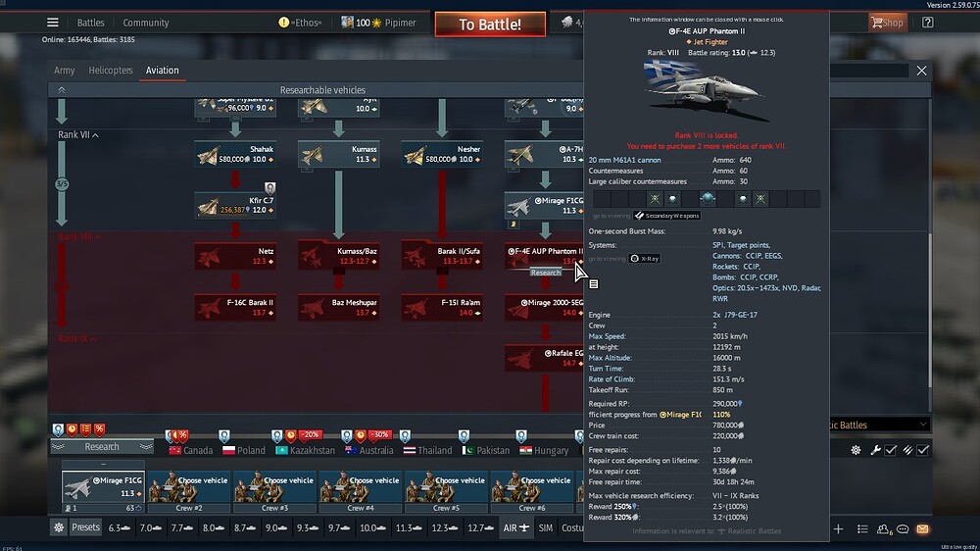Click the plus squad invite icon
Screen dimensions: 980x551
point(838,529)
